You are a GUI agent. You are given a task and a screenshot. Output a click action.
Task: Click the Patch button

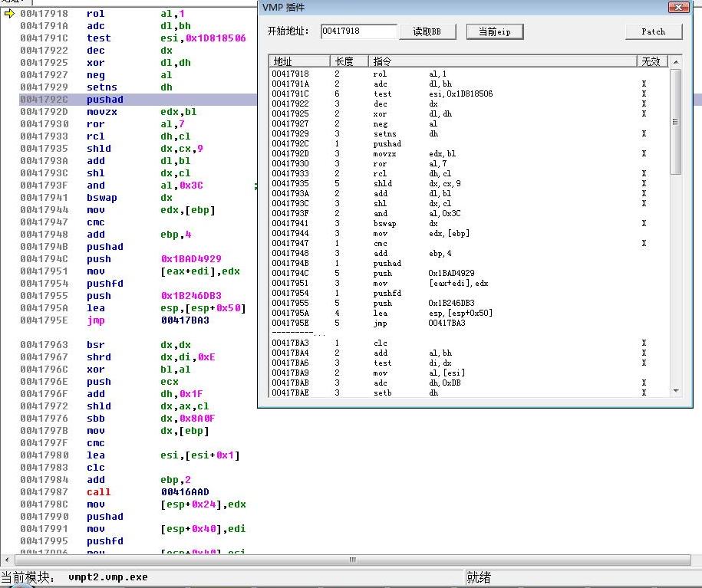[x=653, y=31]
